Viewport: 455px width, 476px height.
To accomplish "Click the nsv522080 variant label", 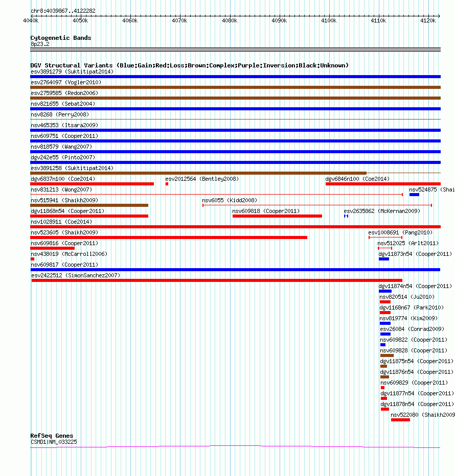I will click(423, 415).
